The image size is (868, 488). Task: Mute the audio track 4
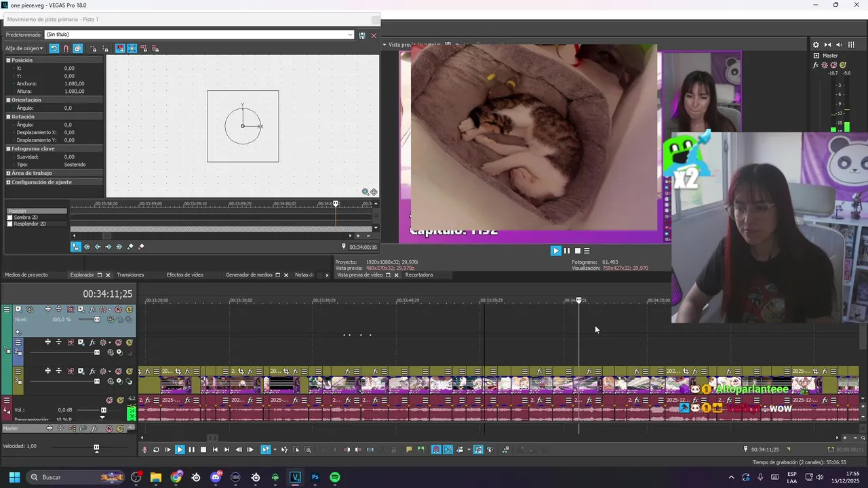109,401
